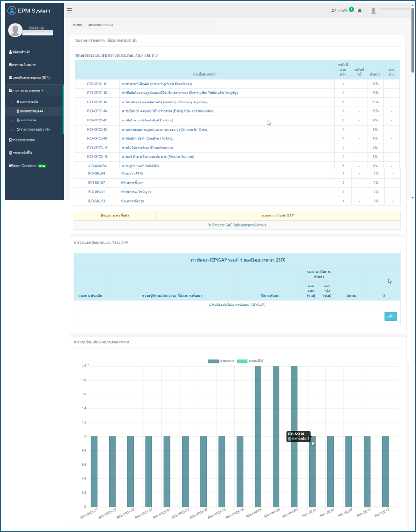Open Achieving Work Excellence competency name
This screenshot has height=532, width=416.
tap(157, 84)
